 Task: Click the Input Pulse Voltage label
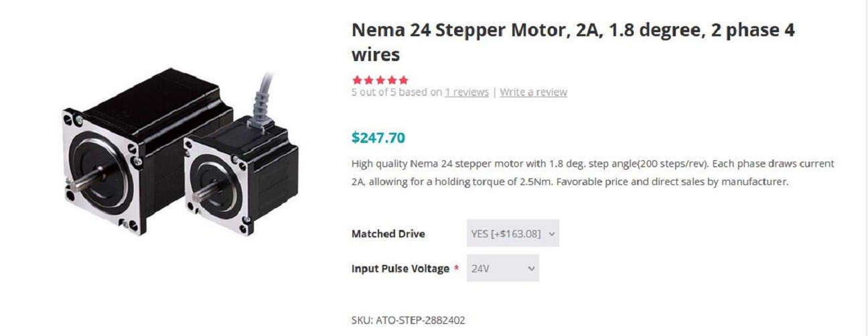[x=401, y=268]
